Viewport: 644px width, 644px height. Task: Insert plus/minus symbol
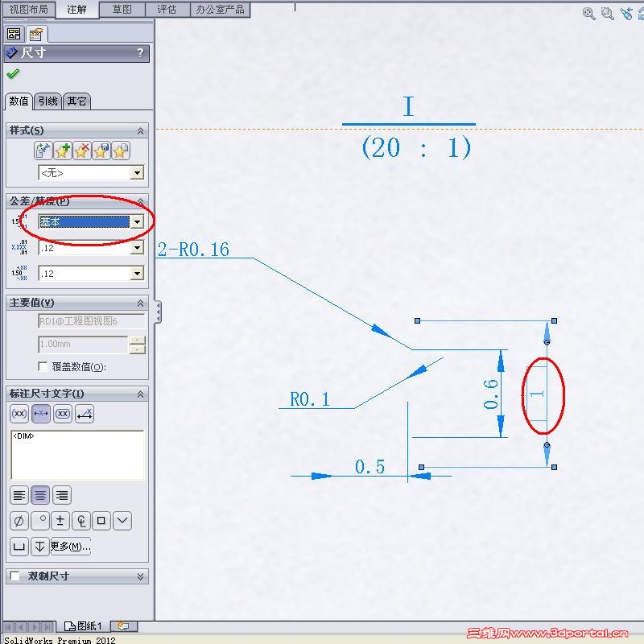pyautogui.click(x=60, y=521)
